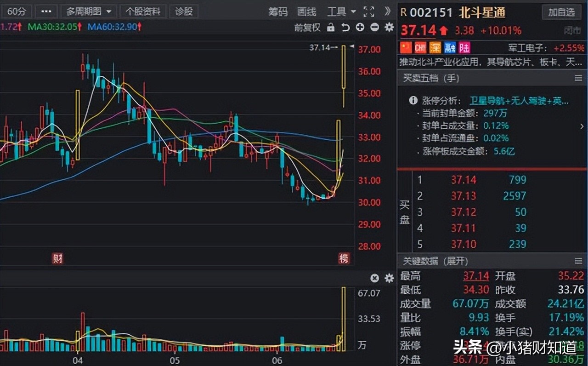This screenshot has width=588, height=366.
Task: Open the fullscreen expand icon next to 工具
Action: point(368,12)
